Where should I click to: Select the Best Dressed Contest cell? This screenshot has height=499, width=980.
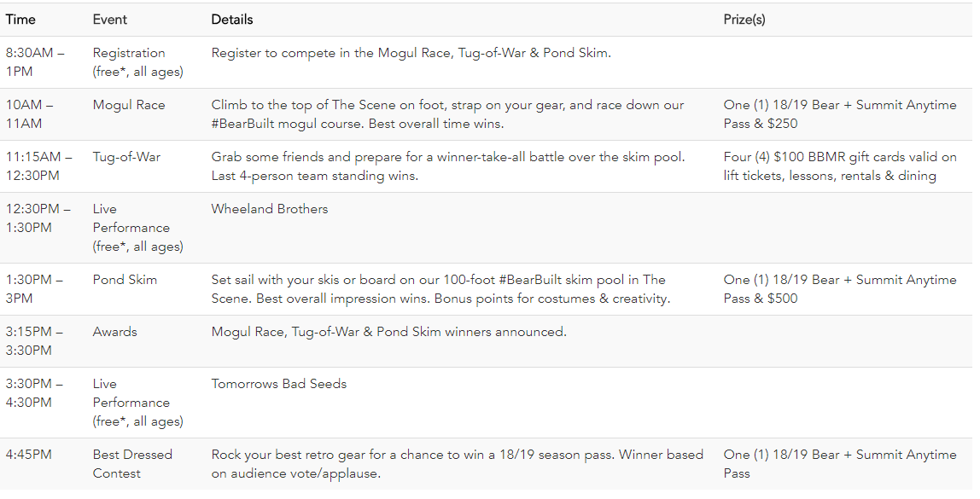(132, 463)
